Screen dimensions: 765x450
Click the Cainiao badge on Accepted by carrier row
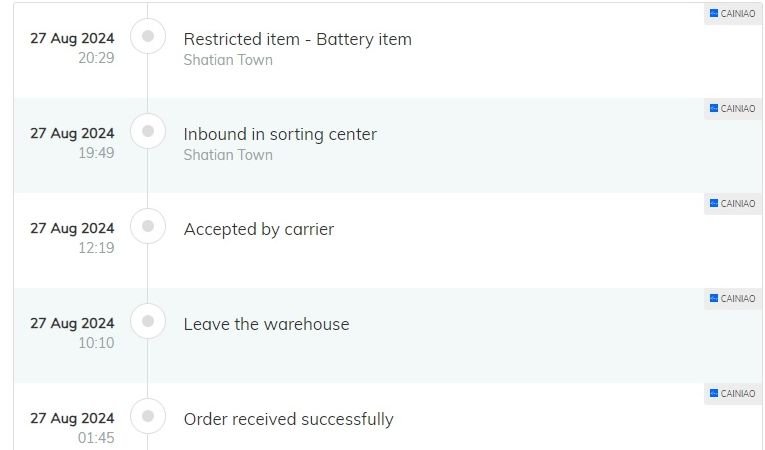point(732,204)
